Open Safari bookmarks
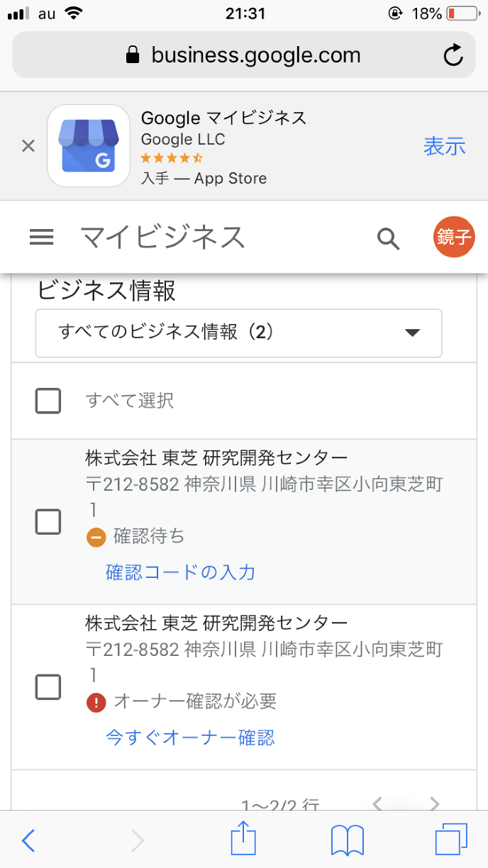The height and width of the screenshot is (868, 488). point(348,840)
